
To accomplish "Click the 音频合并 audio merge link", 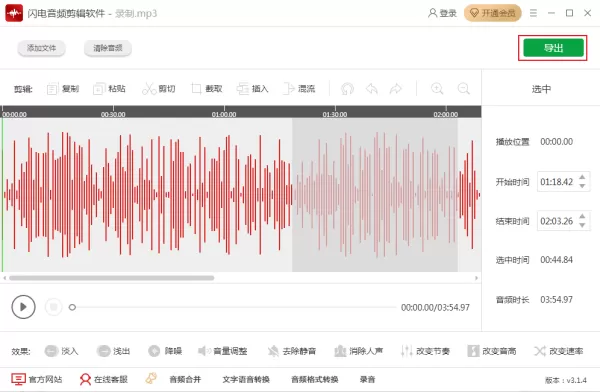I will coord(185,379).
